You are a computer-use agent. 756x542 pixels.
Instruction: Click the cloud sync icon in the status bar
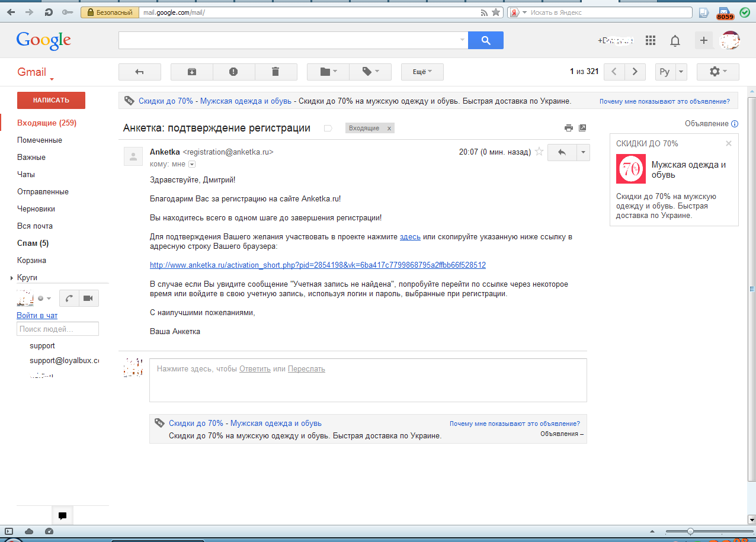(x=29, y=531)
